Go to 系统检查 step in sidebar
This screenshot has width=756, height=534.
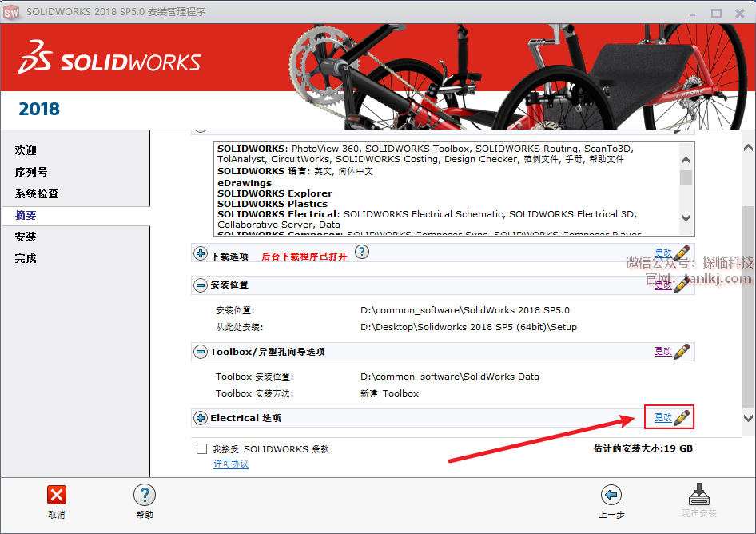(37, 194)
